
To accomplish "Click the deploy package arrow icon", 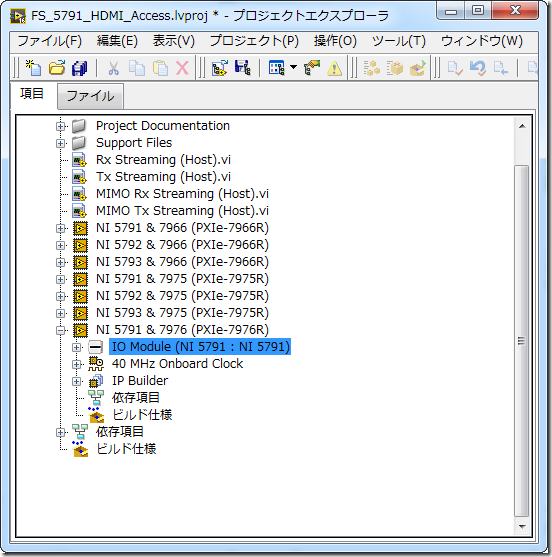I will click(418, 68).
